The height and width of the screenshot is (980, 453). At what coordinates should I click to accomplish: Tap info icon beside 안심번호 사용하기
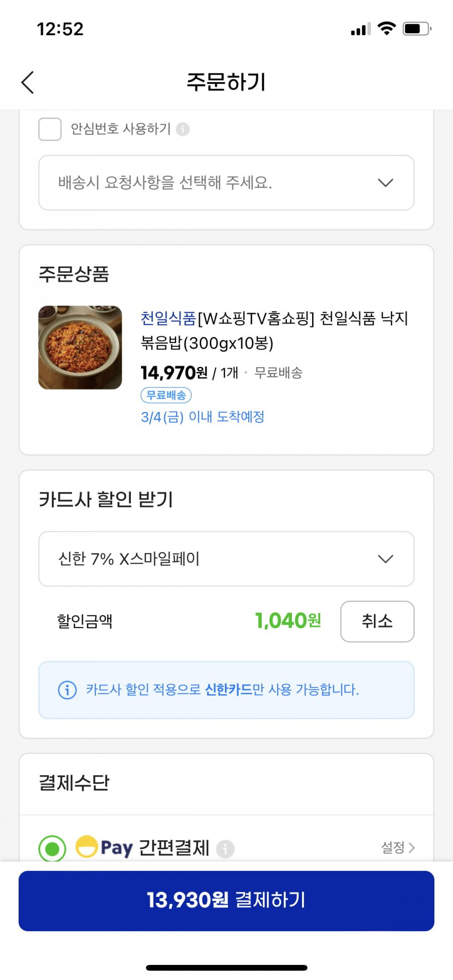[x=183, y=129]
